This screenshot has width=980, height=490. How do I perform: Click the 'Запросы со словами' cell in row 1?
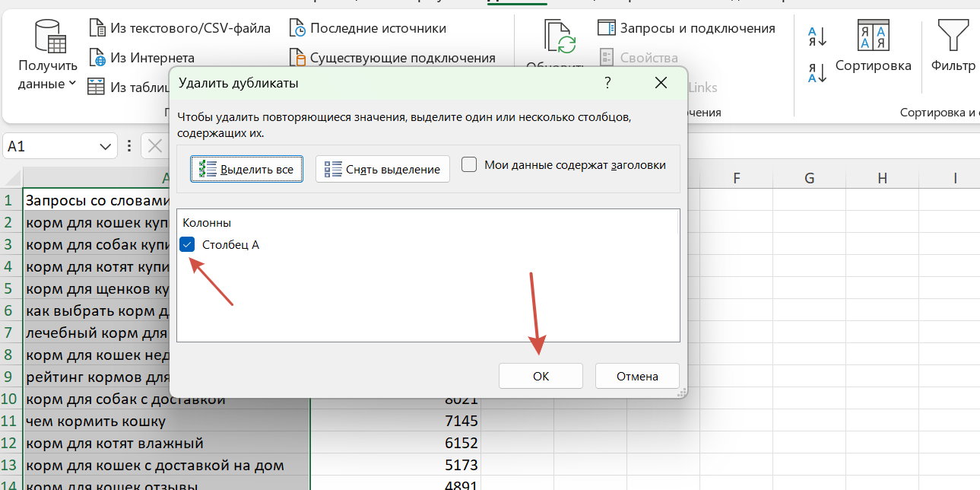(97, 200)
